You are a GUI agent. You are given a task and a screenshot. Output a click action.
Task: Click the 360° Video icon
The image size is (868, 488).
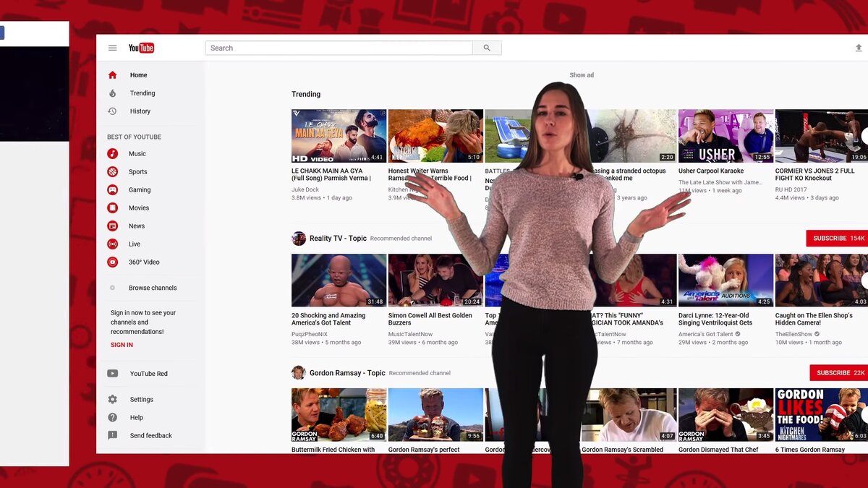[112, 262]
